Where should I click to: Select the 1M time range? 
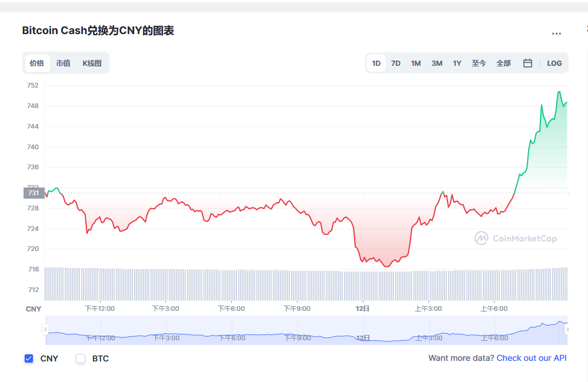pyautogui.click(x=416, y=63)
